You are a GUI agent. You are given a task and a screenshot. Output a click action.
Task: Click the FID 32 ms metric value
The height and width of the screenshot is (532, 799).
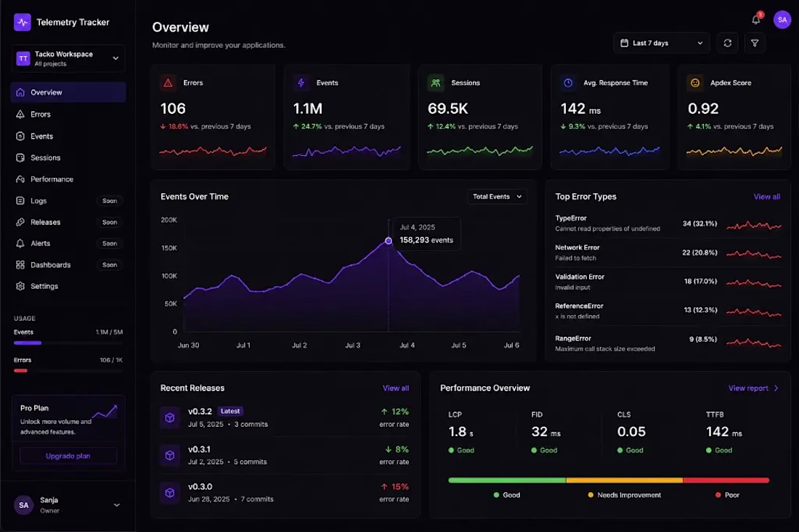(x=545, y=432)
